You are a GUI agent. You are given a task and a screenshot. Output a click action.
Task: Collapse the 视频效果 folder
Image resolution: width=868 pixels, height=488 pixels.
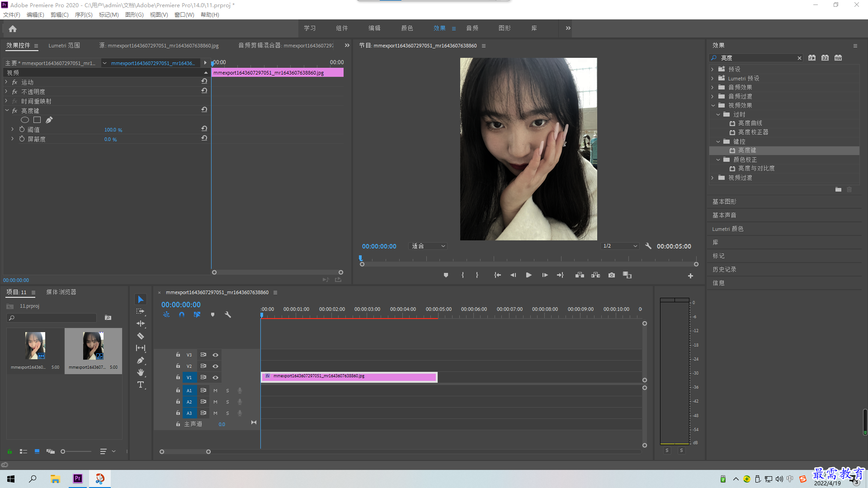coord(713,105)
